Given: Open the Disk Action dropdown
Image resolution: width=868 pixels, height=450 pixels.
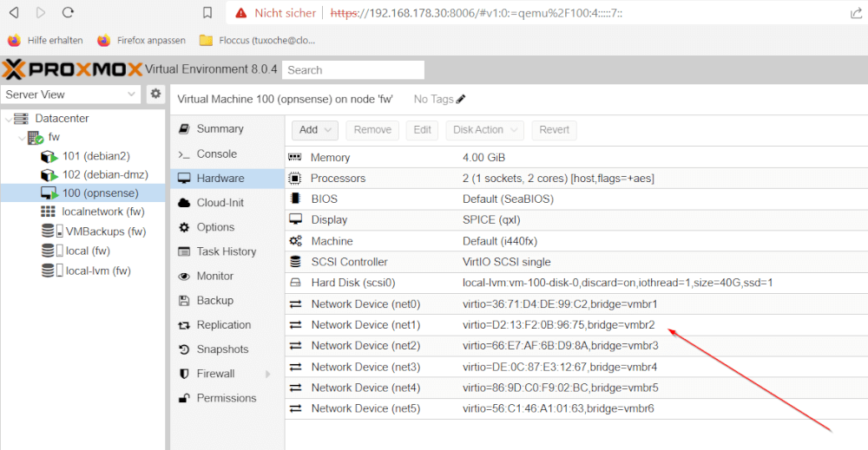Looking at the screenshot, I should point(485,130).
